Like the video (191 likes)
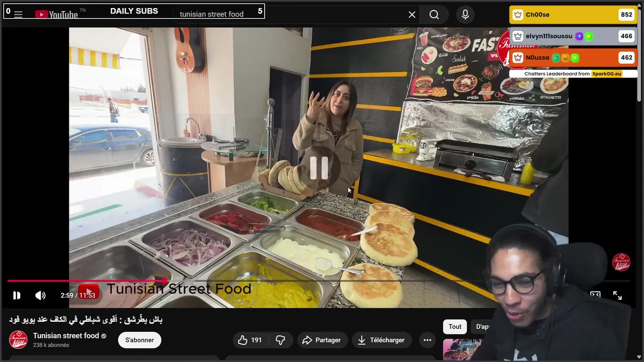644x362 pixels. point(250,340)
